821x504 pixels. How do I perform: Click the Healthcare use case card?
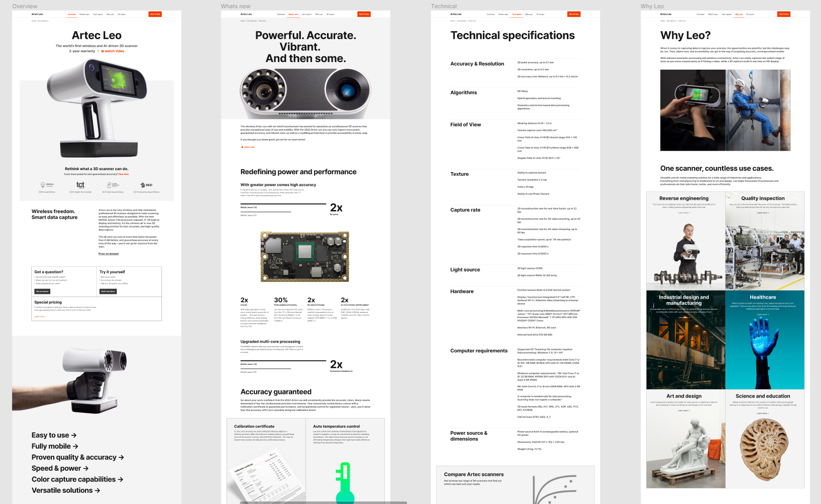(x=765, y=340)
